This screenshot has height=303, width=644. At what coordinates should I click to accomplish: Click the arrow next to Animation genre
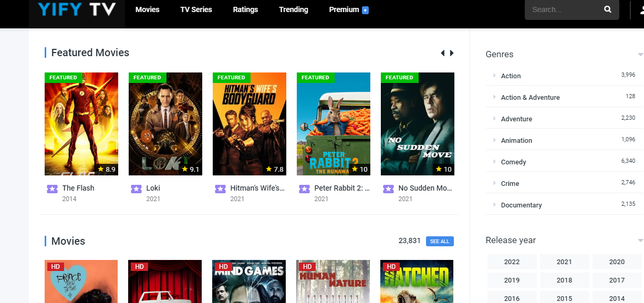(494, 140)
